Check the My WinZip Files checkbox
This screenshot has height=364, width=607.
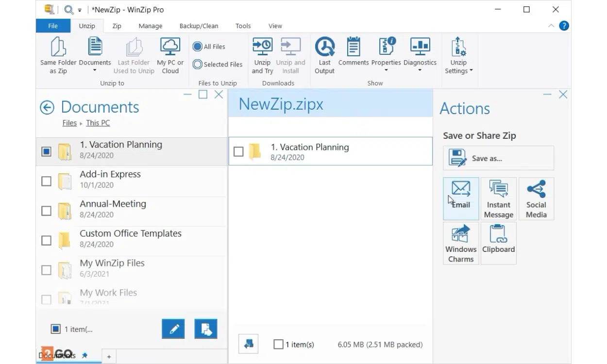coord(46,270)
